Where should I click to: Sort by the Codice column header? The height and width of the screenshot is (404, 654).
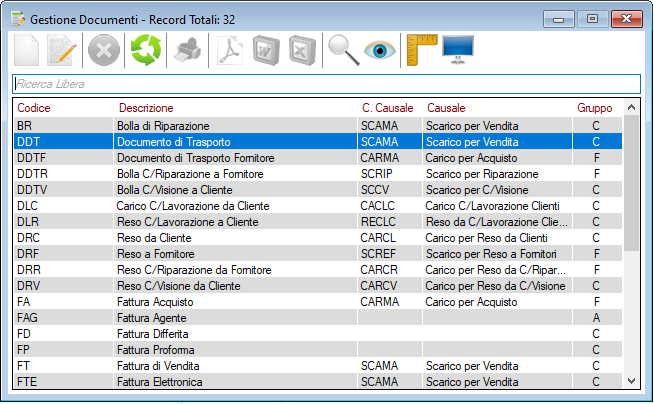click(34, 108)
